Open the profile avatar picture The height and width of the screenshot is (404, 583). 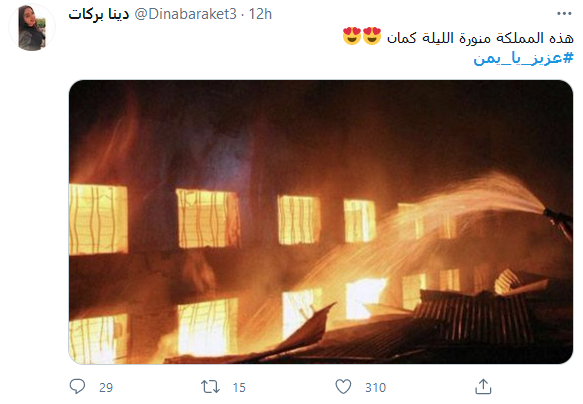[32, 28]
